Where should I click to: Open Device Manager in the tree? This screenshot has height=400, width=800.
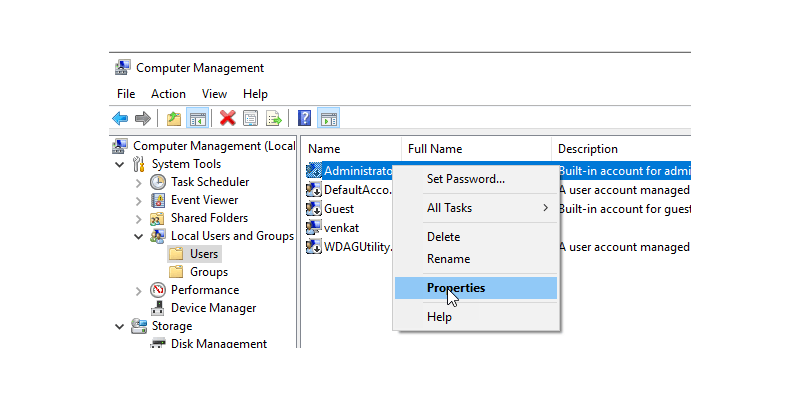[212, 308]
